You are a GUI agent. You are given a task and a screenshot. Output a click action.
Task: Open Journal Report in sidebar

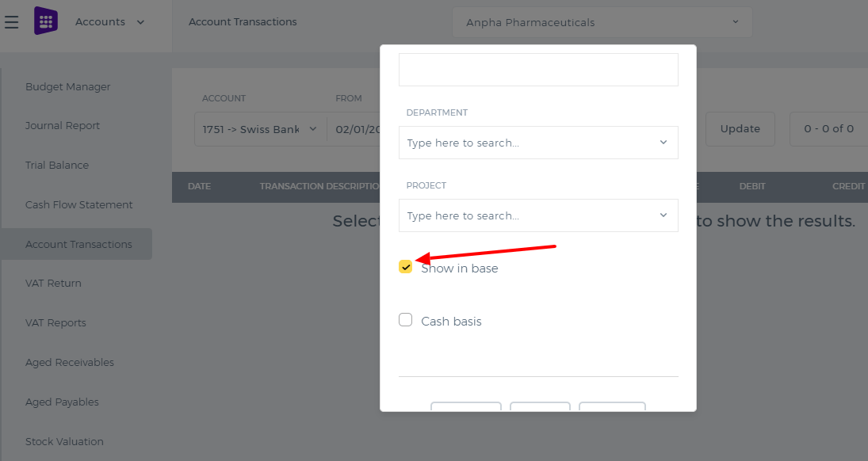click(x=63, y=126)
